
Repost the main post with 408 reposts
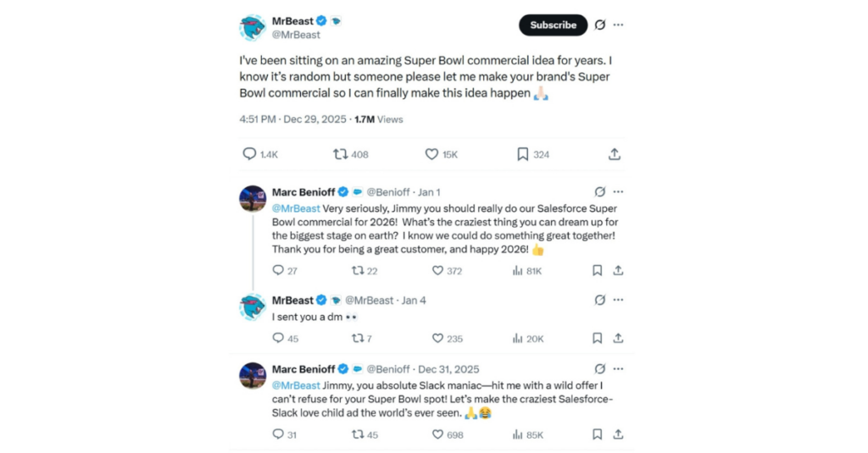click(340, 154)
